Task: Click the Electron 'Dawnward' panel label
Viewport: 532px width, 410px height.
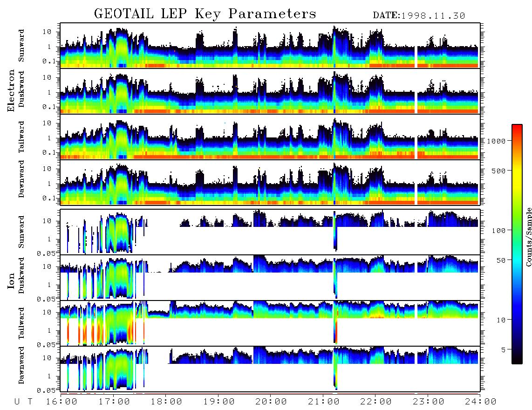Action: (21, 179)
